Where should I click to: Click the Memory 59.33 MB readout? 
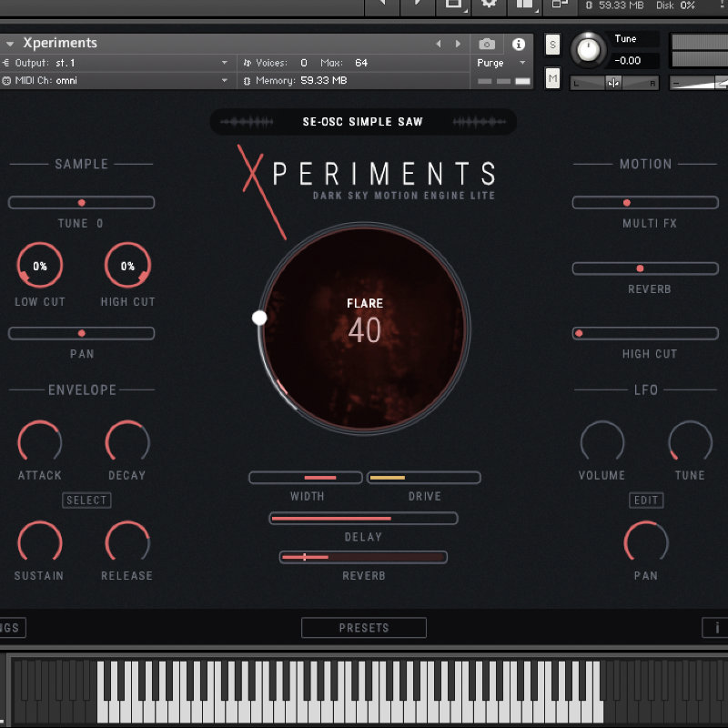(324, 80)
